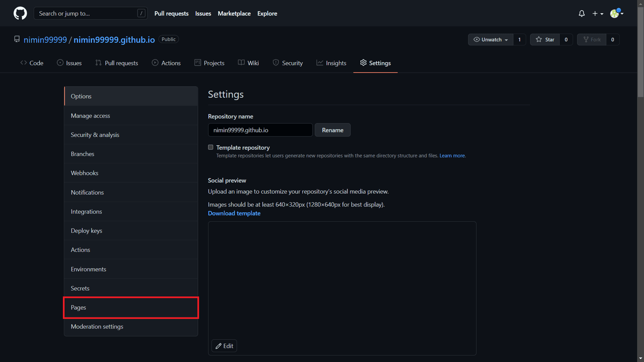Open Security & analysis settings
The width and height of the screenshot is (644, 362).
point(131,135)
